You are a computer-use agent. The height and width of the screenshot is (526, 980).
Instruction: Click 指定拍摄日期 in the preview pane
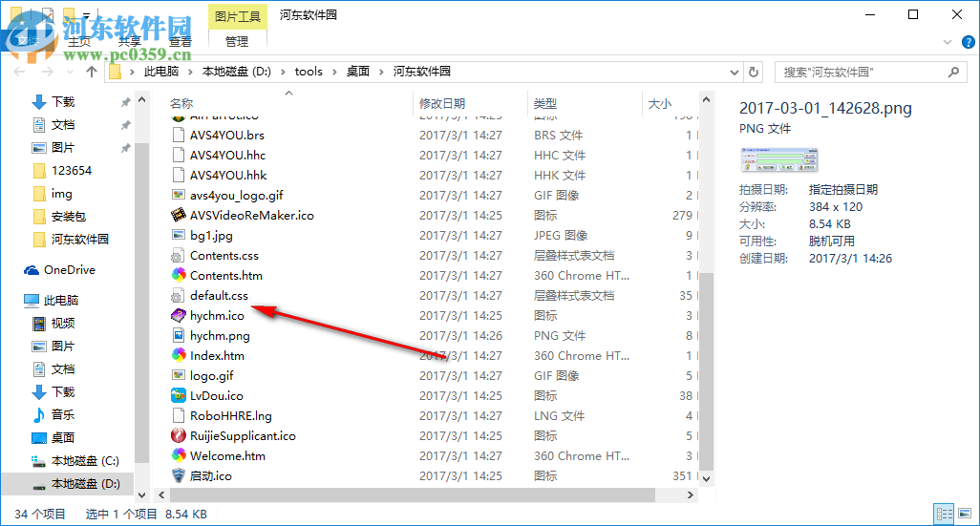[x=843, y=190]
